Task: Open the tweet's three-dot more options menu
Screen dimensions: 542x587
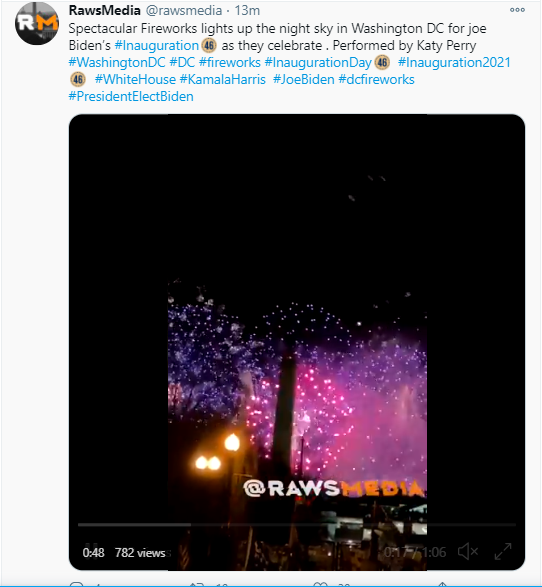Action: click(517, 10)
